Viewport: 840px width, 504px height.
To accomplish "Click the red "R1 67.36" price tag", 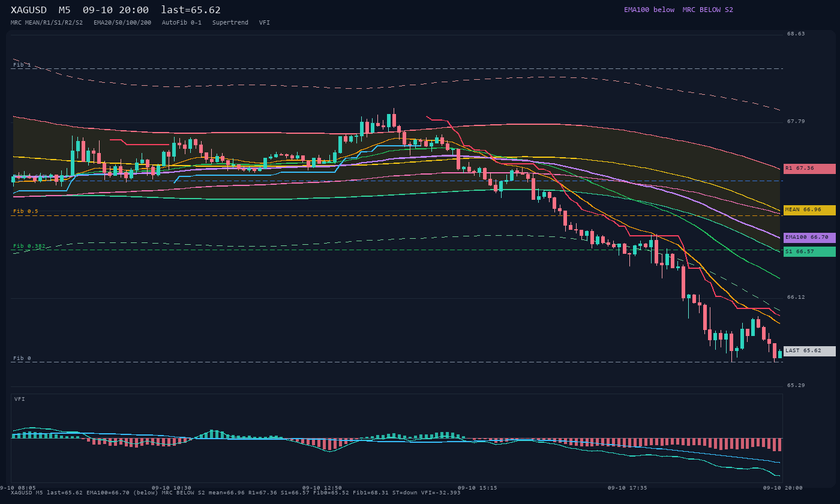I will pyautogui.click(x=809, y=169).
